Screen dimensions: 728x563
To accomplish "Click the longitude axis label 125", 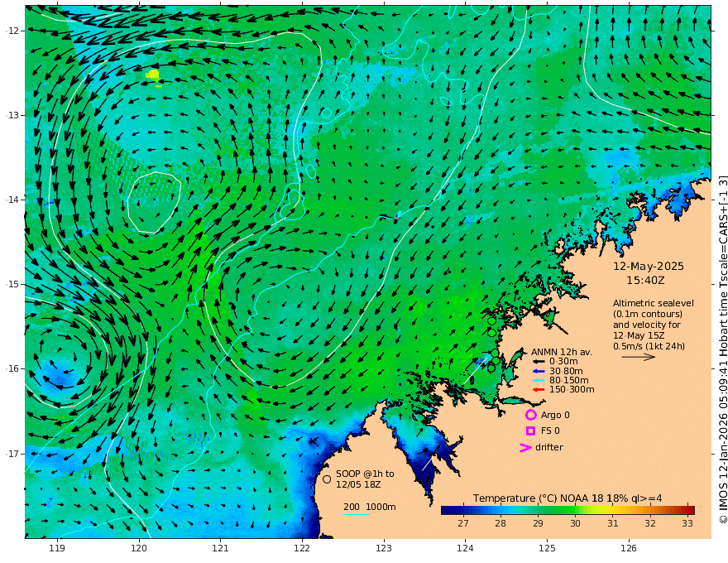I will (547, 548).
